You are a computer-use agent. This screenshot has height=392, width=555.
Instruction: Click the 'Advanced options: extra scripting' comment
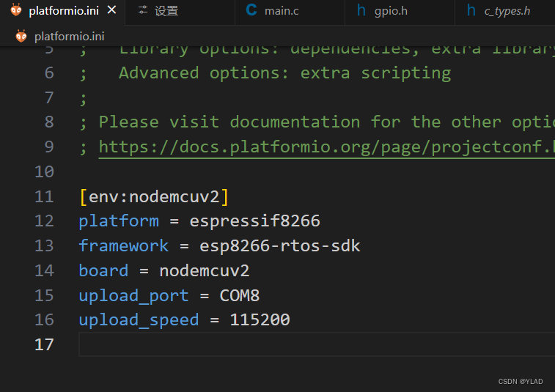285,73
